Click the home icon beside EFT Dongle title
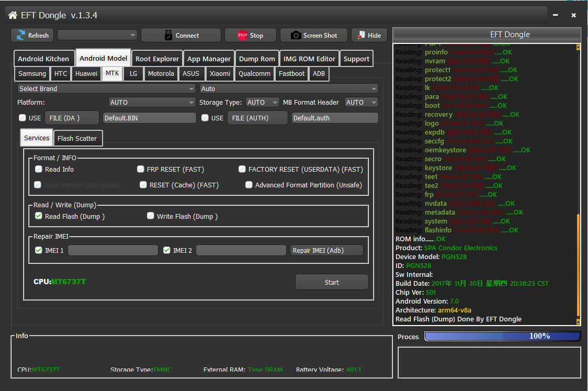The image size is (588, 391). [x=13, y=15]
